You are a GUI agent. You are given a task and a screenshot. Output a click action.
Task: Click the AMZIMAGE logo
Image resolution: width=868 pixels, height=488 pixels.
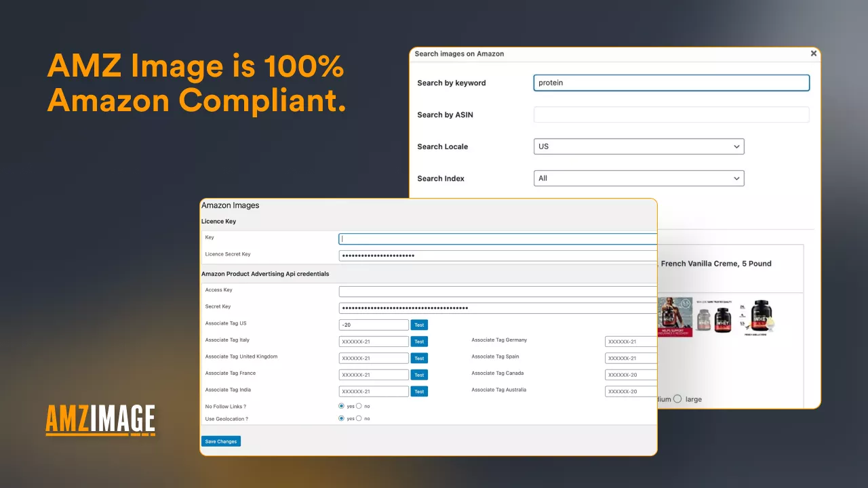[100, 420]
